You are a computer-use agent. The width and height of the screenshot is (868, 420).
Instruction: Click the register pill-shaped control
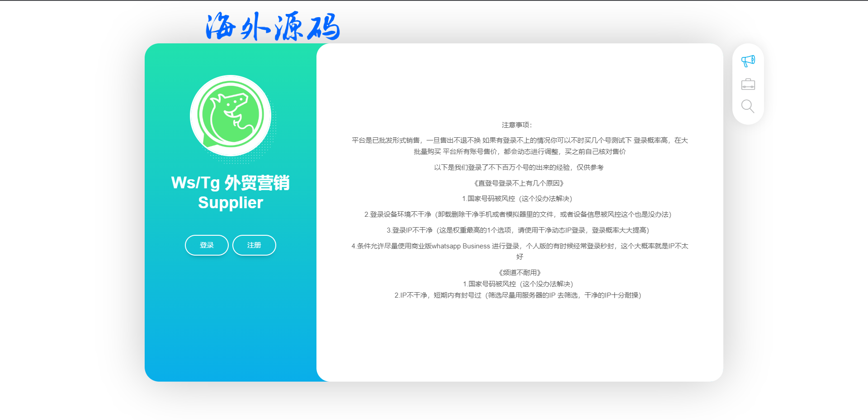(x=254, y=245)
